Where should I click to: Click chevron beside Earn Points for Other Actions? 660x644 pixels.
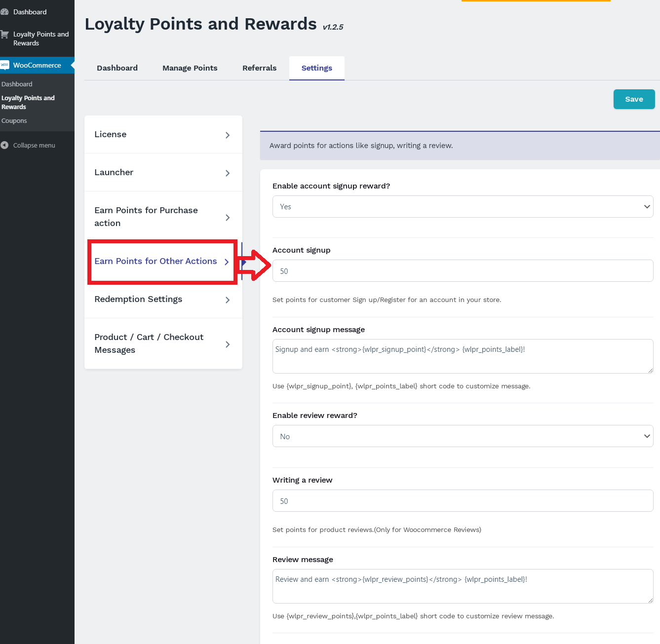click(x=227, y=262)
